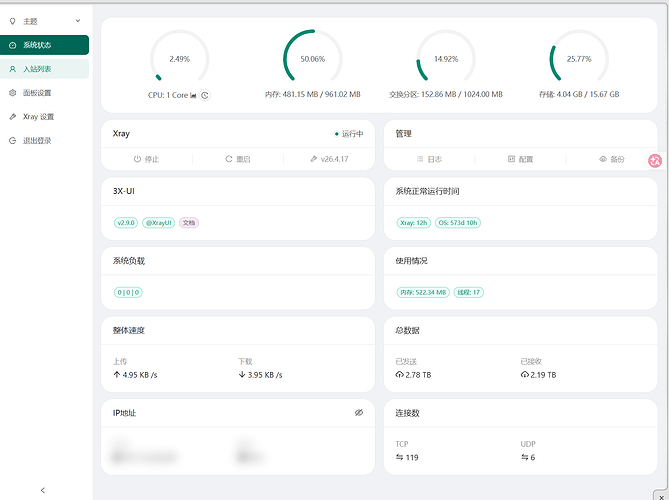Click the logout icon beside 退出登录
The image size is (669, 500).
(12, 140)
